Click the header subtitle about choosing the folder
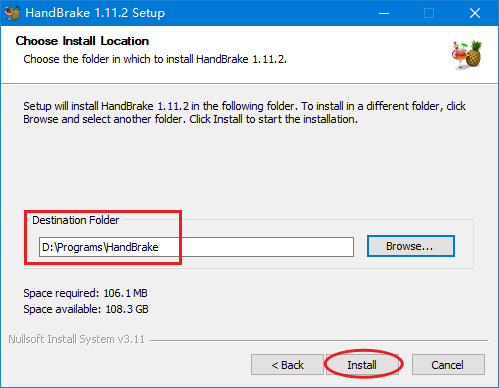 [x=155, y=59]
